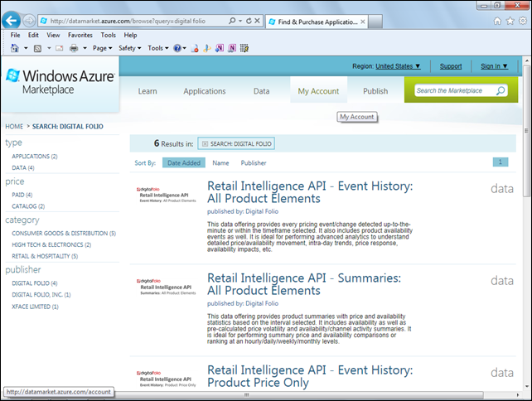Open the address bar search dropdown arrow

coord(240,21)
